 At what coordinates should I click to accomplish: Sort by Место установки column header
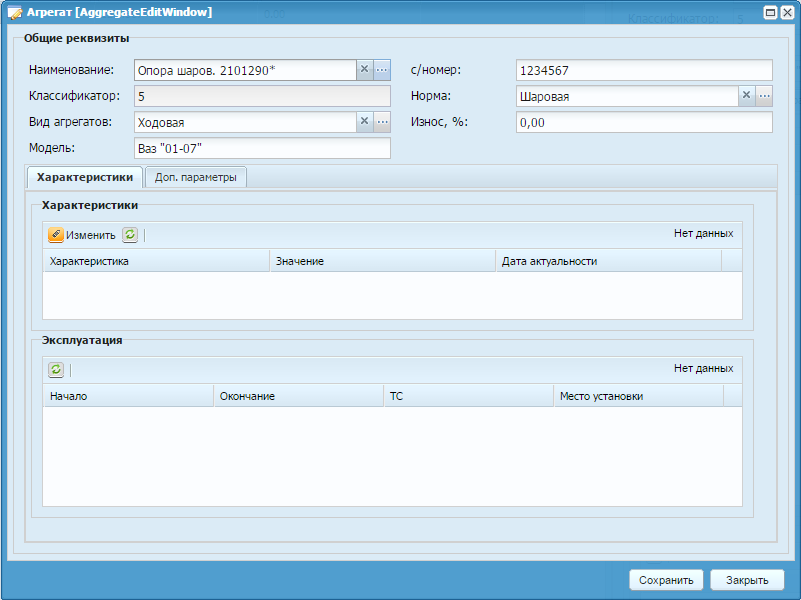pos(639,396)
